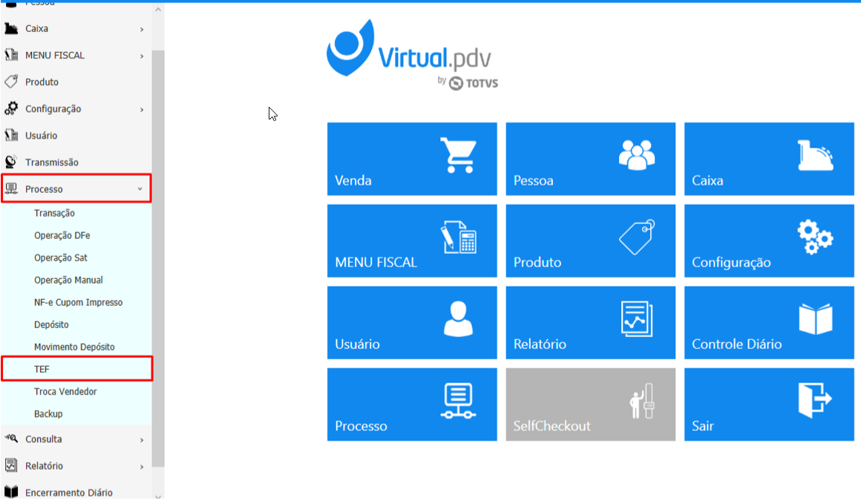The height and width of the screenshot is (504, 864).
Task: Select Troca Vendedor submenu item
Action: point(65,392)
